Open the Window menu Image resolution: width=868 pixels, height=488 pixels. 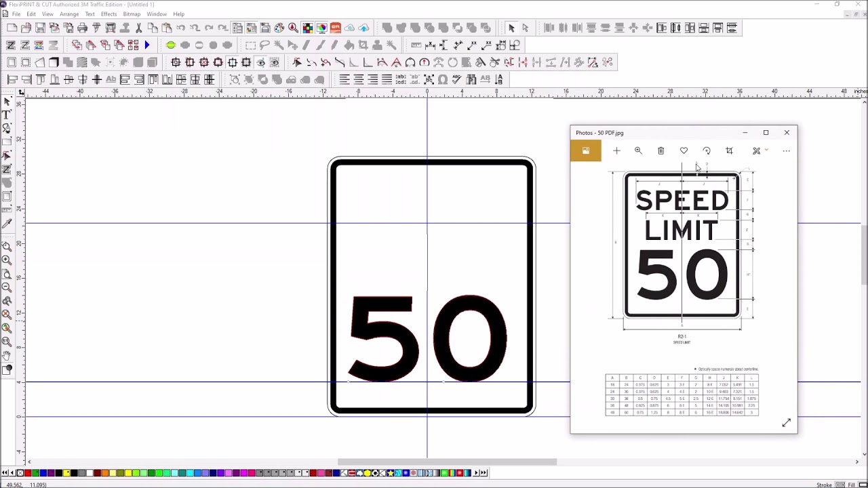(x=157, y=14)
